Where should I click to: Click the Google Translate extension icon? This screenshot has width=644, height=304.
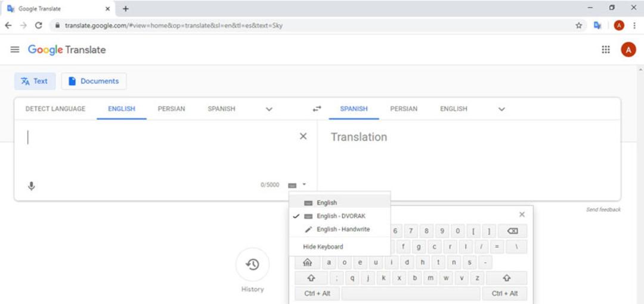pos(597,26)
